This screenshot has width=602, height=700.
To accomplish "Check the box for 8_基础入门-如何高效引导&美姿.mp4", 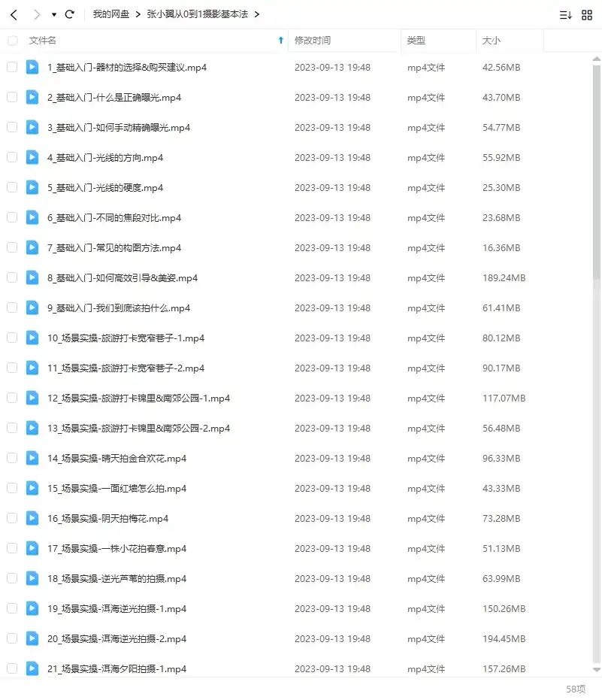I will pyautogui.click(x=12, y=277).
